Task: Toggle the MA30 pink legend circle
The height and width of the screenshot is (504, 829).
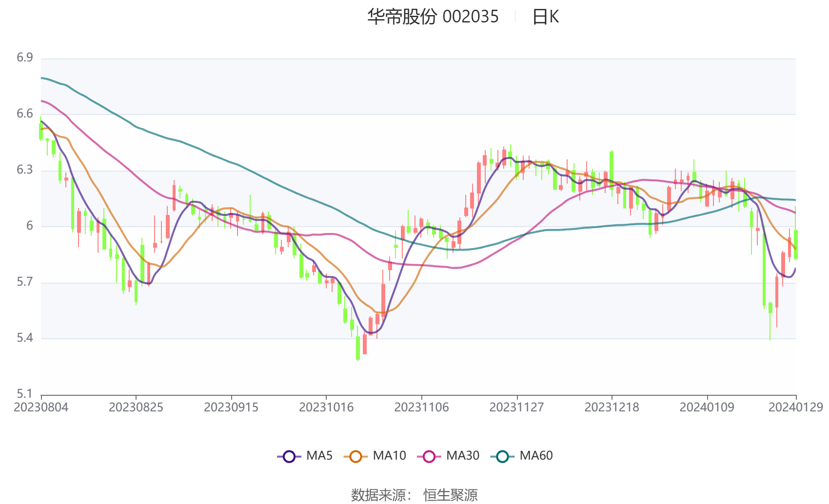Action: coord(429,456)
